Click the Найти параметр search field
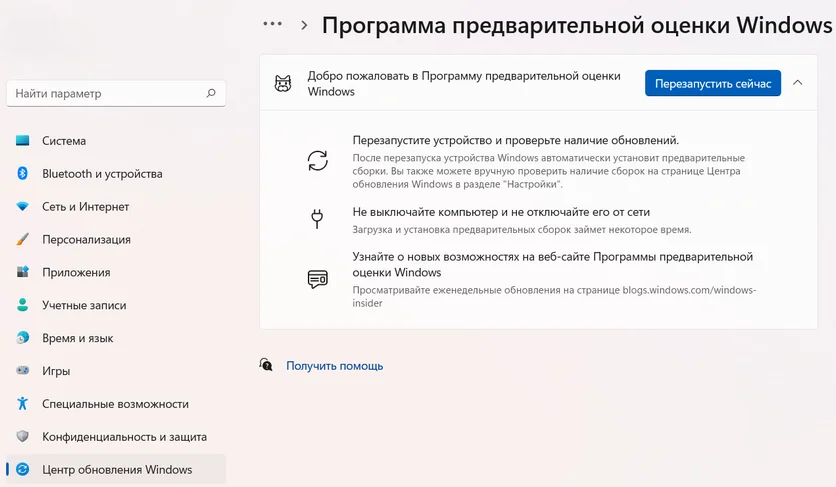Viewport: 836px width, 487px height. [105, 93]
